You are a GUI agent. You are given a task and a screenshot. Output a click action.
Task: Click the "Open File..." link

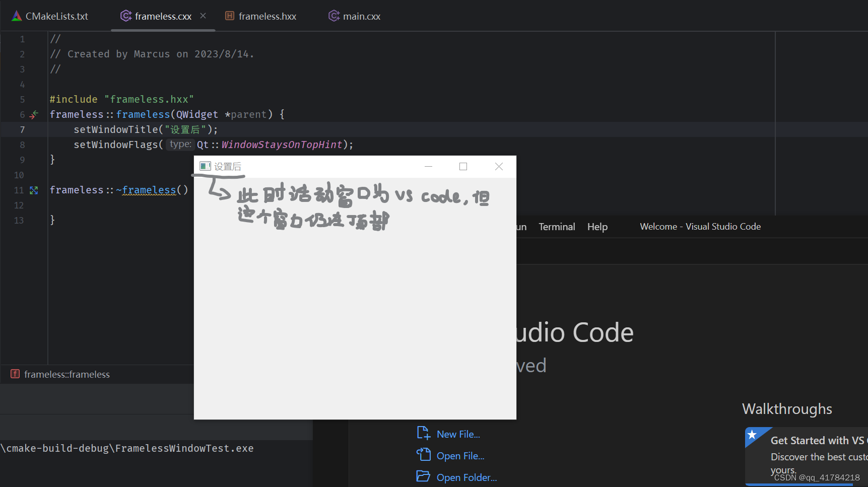tap(460, 455)
